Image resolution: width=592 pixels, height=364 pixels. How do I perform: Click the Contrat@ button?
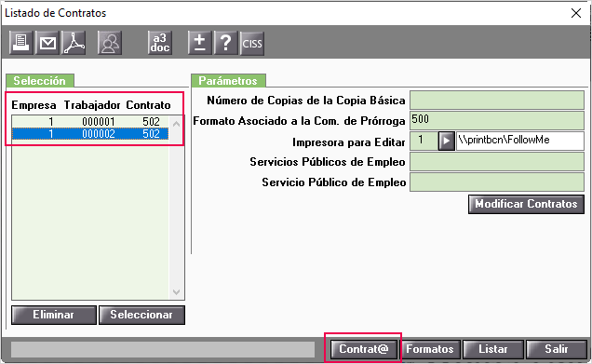tap(364, 349)
